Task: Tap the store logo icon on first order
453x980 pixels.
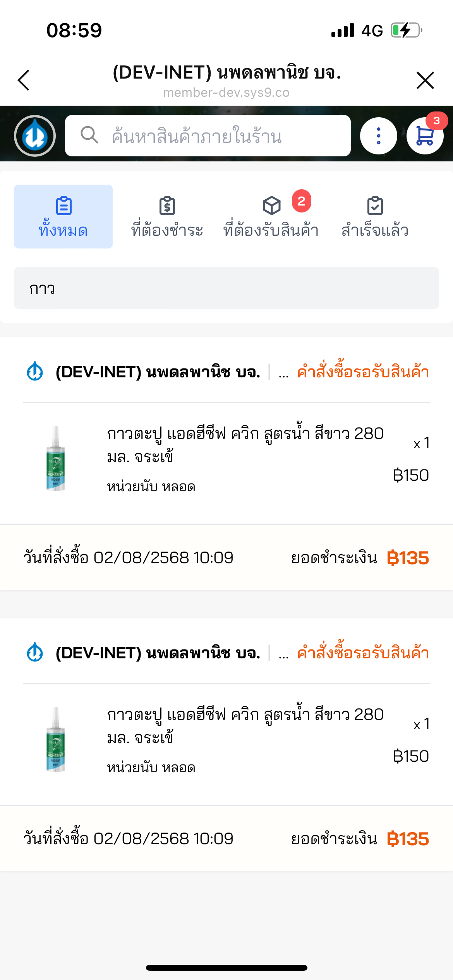Action: pyautogui.click(x=35, y=372)
